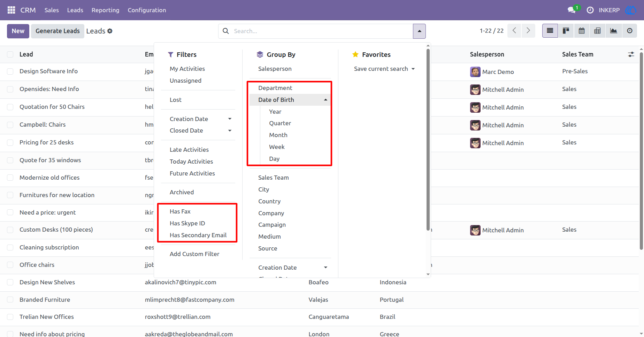The width and height of the screenshot is (644, 337).
Task: Go to next page arrow
Action: click(528, 31)
